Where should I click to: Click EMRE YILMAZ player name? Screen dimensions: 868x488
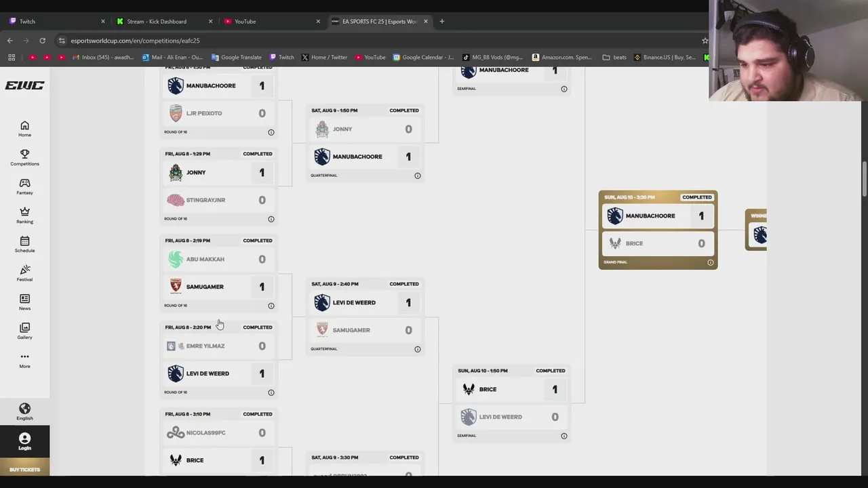click(205, 346)
